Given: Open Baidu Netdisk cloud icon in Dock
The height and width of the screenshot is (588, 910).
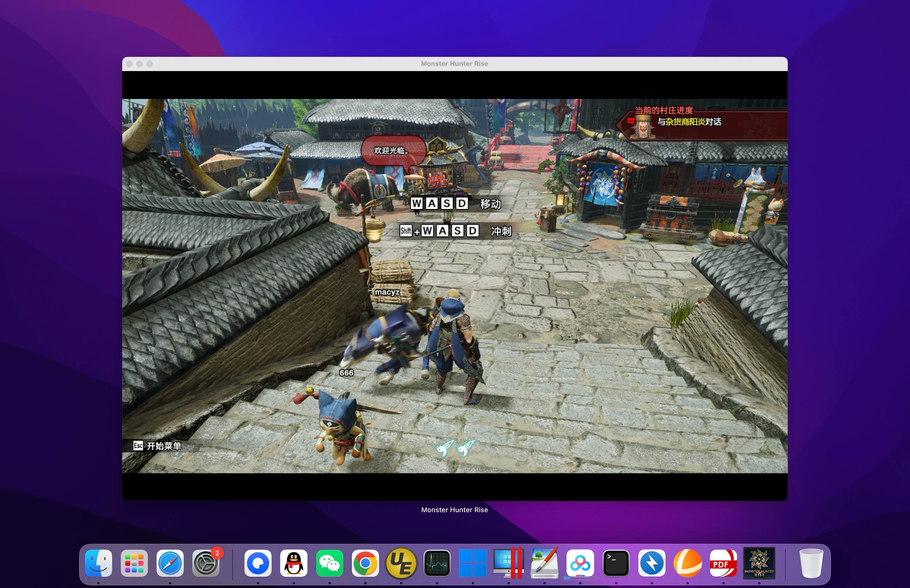Looking at the screenshot, I should pos(580,563).
